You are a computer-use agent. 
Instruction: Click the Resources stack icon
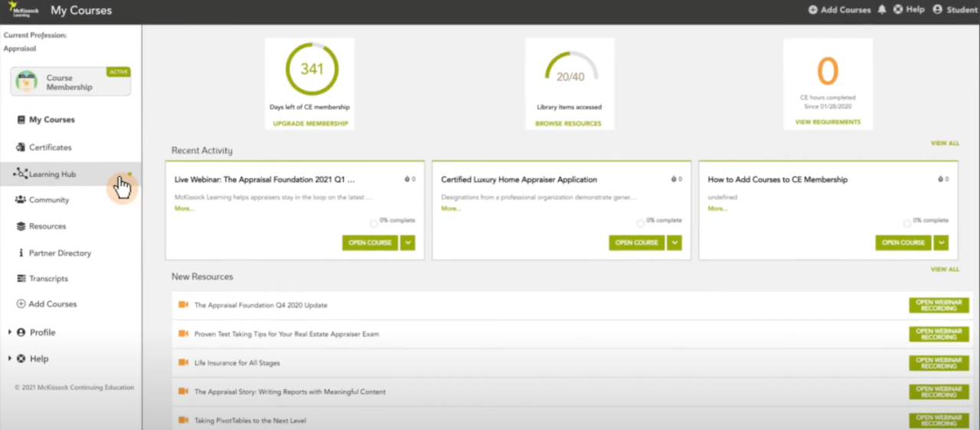click(21, 226)
